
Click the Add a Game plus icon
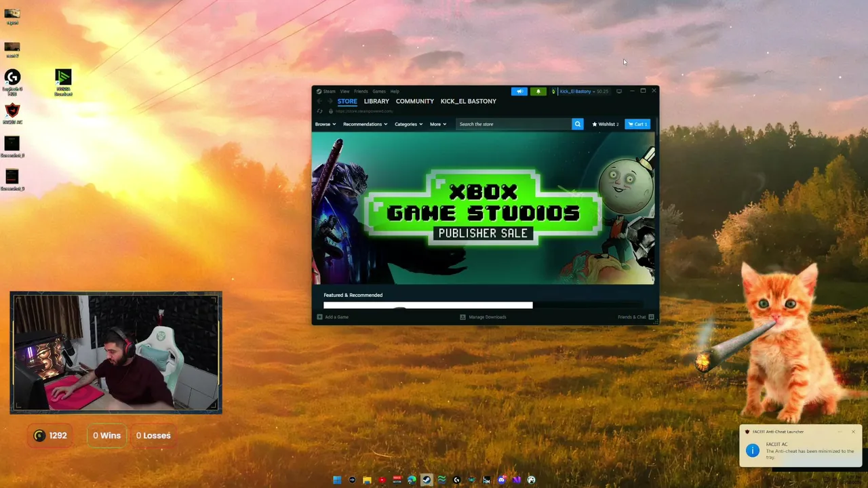pyautogui.click(x=319, y=317)
